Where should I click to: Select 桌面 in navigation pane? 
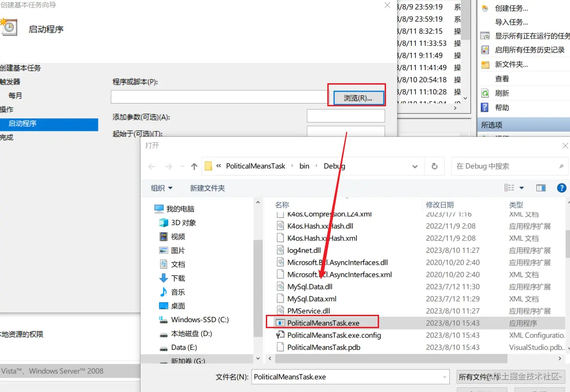pos(178,306)
